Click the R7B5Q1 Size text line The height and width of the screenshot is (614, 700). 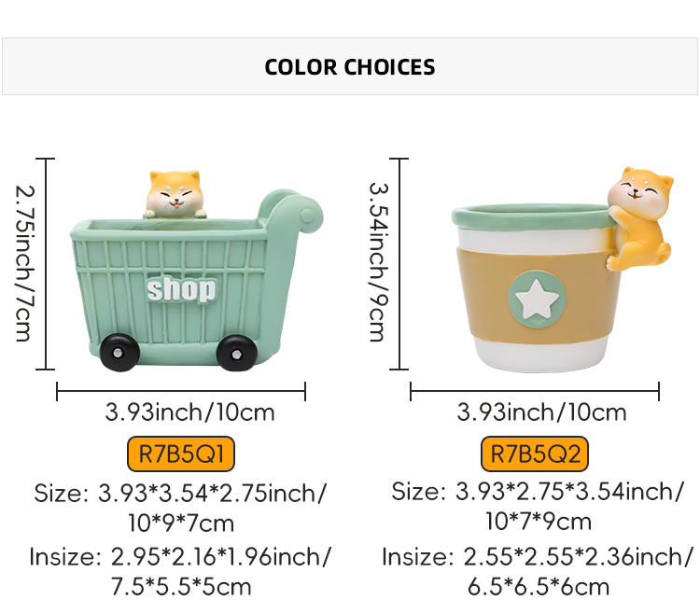181,508
